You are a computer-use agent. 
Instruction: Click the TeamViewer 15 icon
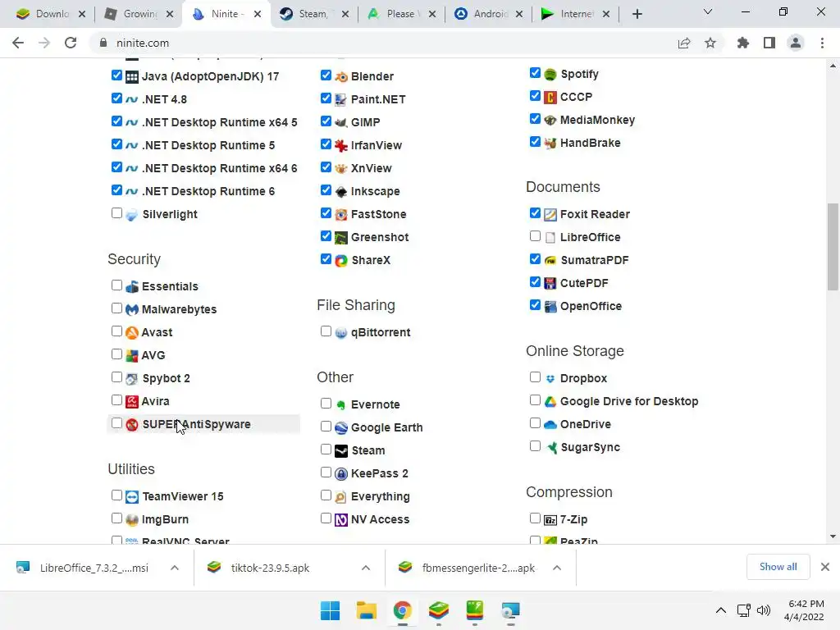[132, 496]
